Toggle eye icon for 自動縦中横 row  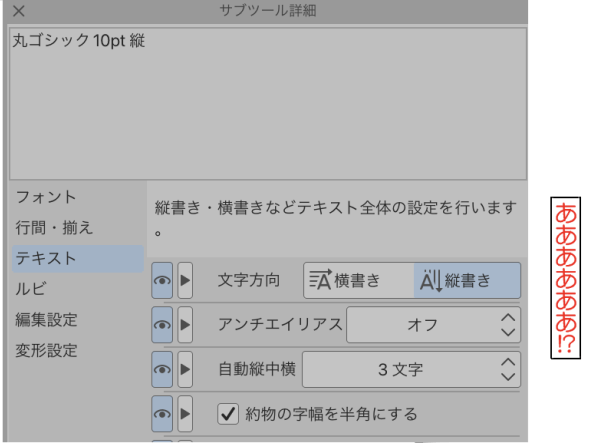click(x=162, y=370)
